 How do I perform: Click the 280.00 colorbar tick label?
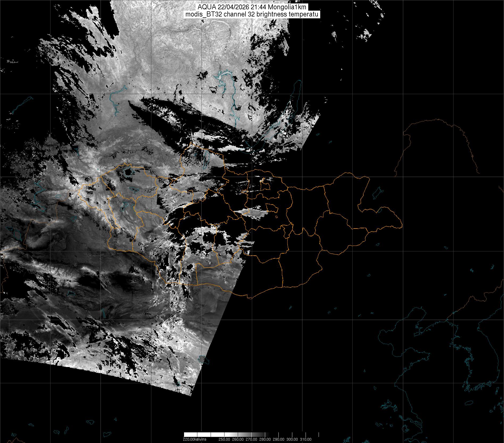click(x=265, y=439)
